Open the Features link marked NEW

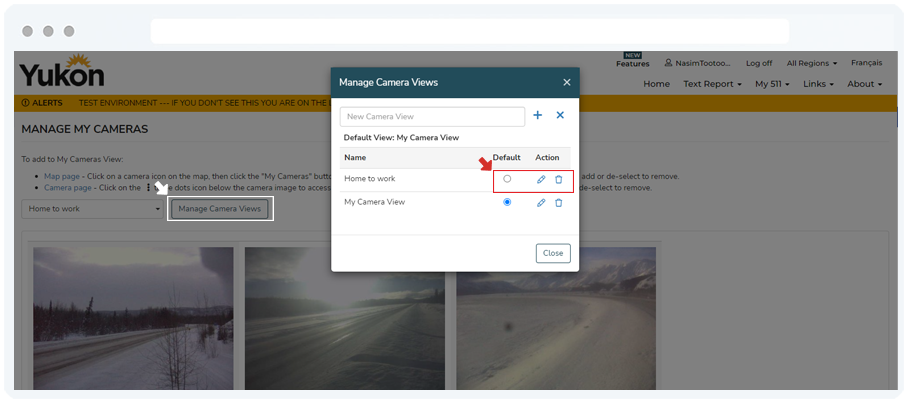coord(632,63)
